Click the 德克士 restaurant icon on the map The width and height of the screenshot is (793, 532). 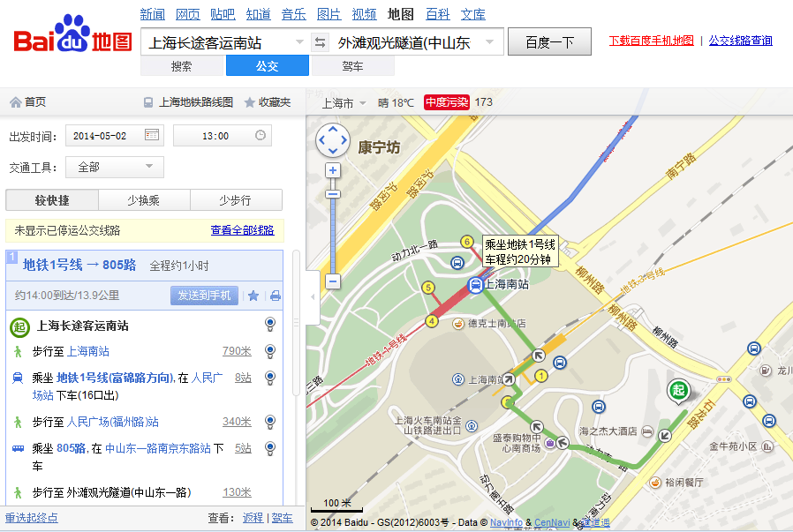click(457, 323)
